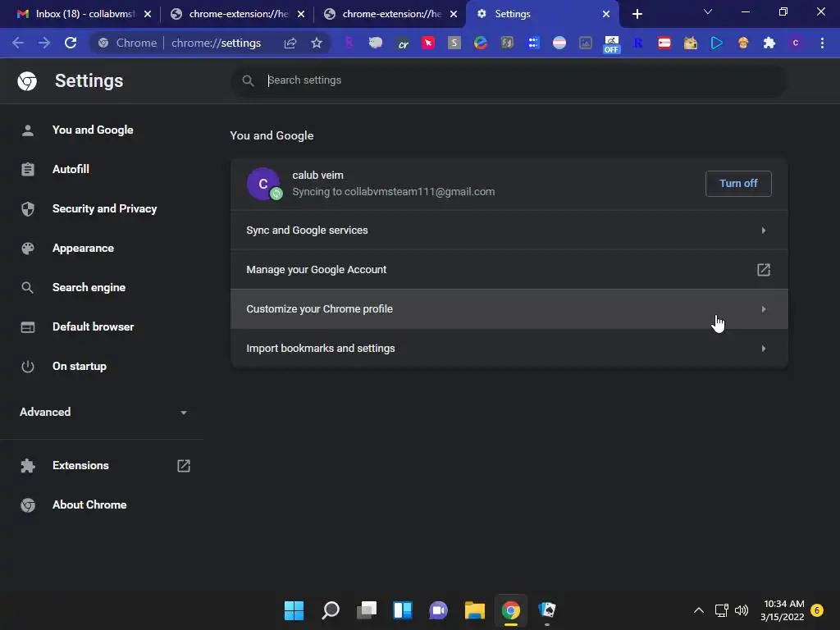Click the red YouTube-style extension icon
Screen dimensions: 840x630
coord(664,43)
